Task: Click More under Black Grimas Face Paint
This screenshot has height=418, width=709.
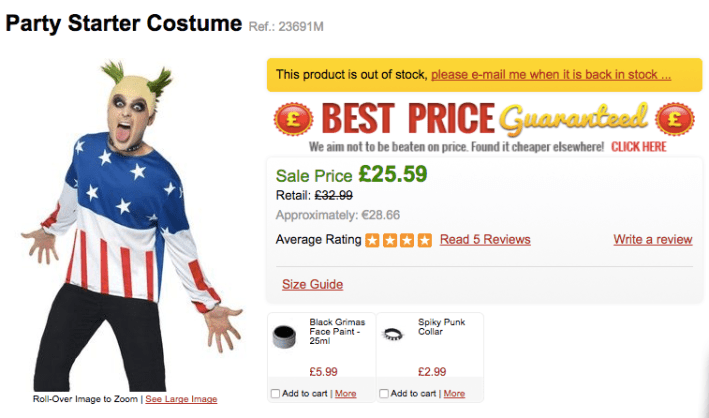Action: 345,394
